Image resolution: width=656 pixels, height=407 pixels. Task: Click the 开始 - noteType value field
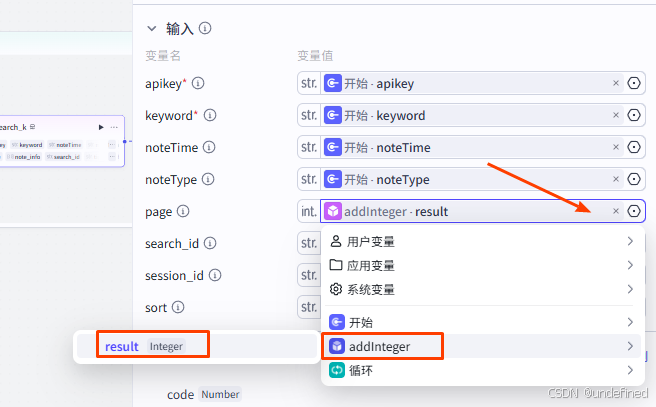[x=472, y=179]
